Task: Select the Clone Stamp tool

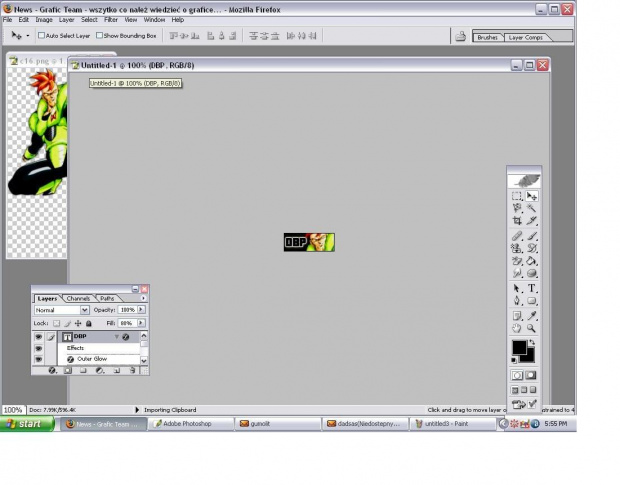Action: click(517, 248)
